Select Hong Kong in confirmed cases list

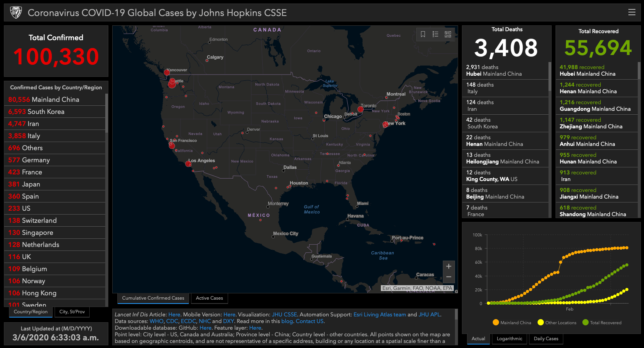55,293
